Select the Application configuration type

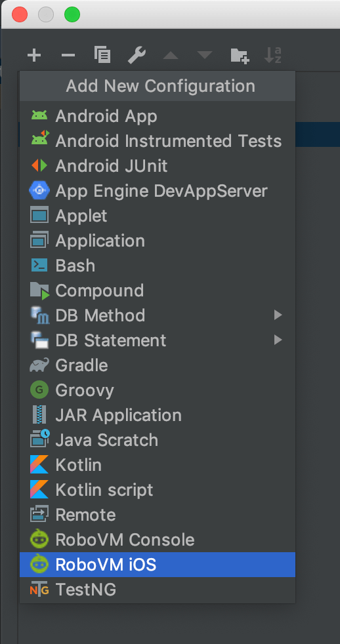tap(158, 241)
